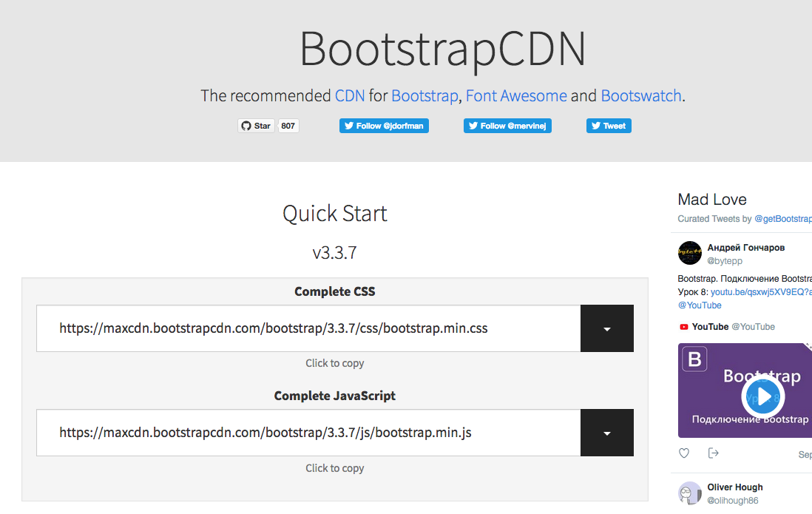Open the Font Awesome link
The image size is (812, 514).
pos(516,96)
